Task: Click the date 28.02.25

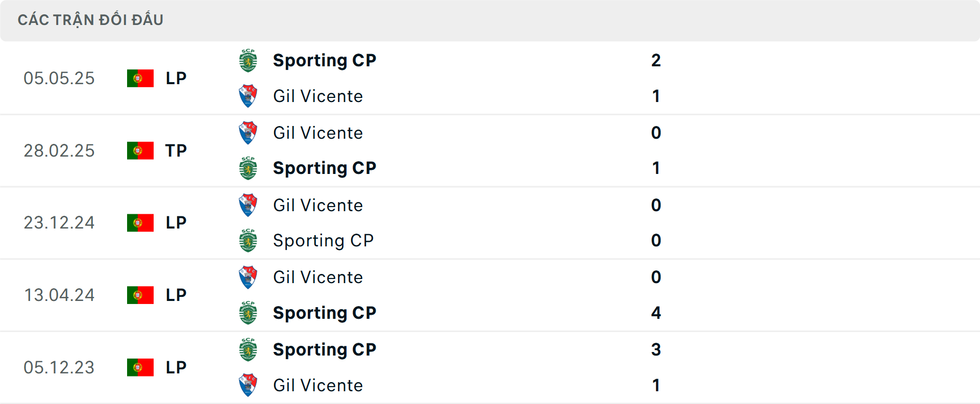Action: pos(59,150)
